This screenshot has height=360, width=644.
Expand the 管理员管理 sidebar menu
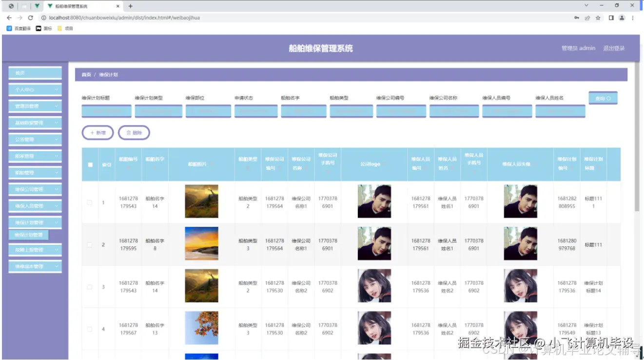click(35, 106)
